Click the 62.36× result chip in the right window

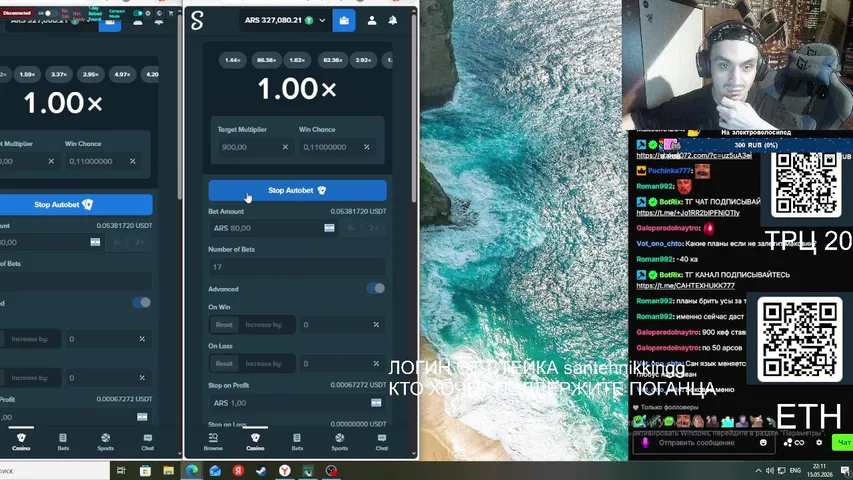click(332, 60)
